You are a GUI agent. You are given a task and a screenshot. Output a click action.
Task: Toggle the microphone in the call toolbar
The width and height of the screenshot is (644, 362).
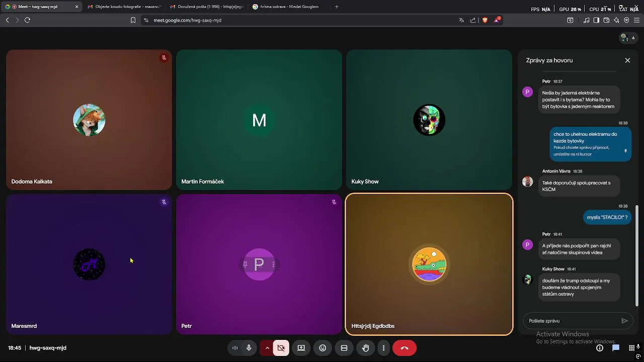tap(249, 348)
